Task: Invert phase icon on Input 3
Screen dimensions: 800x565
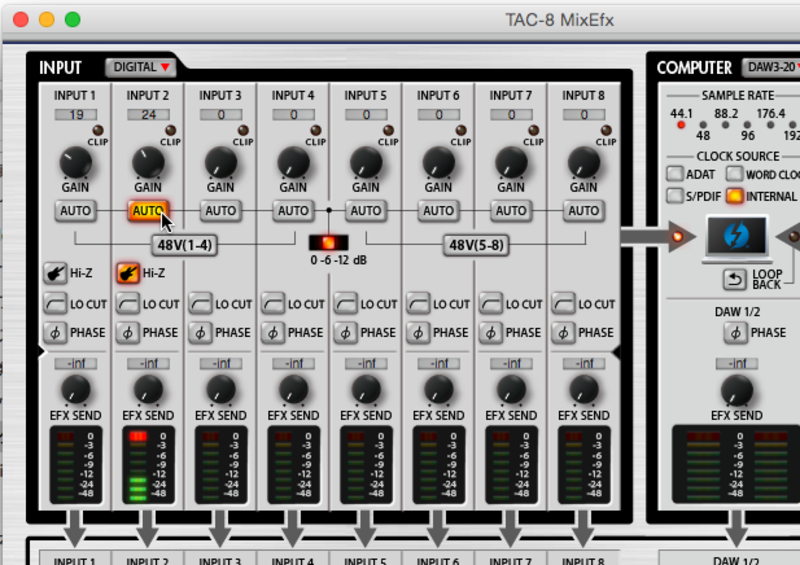Action: [x=200, y=333]
